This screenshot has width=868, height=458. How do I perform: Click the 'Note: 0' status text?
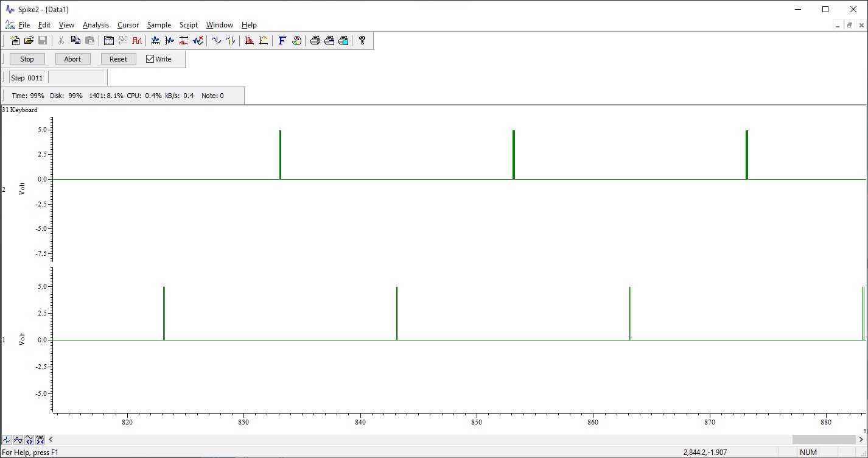(x=212, y=96)
